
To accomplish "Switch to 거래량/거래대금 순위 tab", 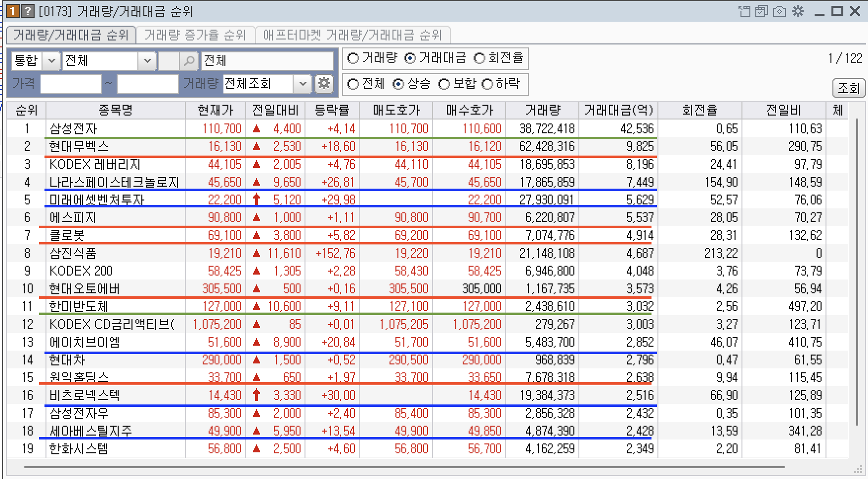I will pos(71,35).
